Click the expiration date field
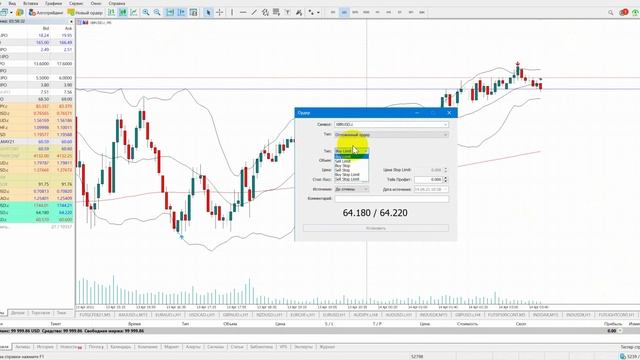Screen dimensions: 640x360 (431, 189)
